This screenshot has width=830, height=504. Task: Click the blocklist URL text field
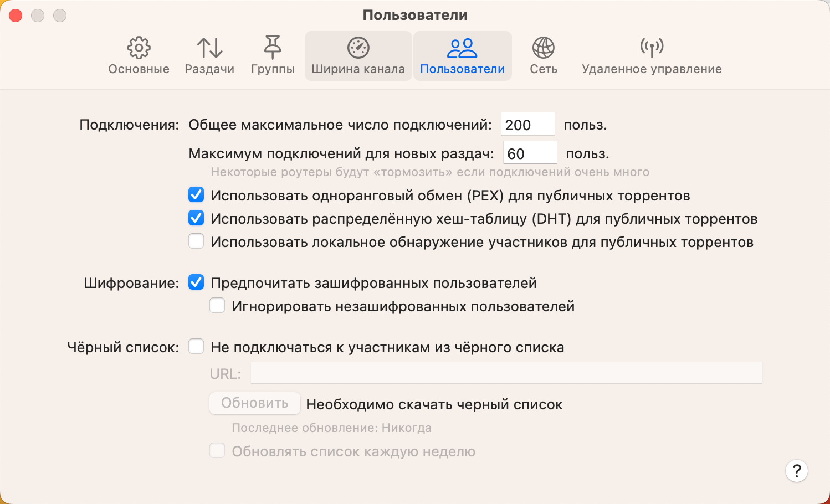pyautogui.click(x=506, y=373)
